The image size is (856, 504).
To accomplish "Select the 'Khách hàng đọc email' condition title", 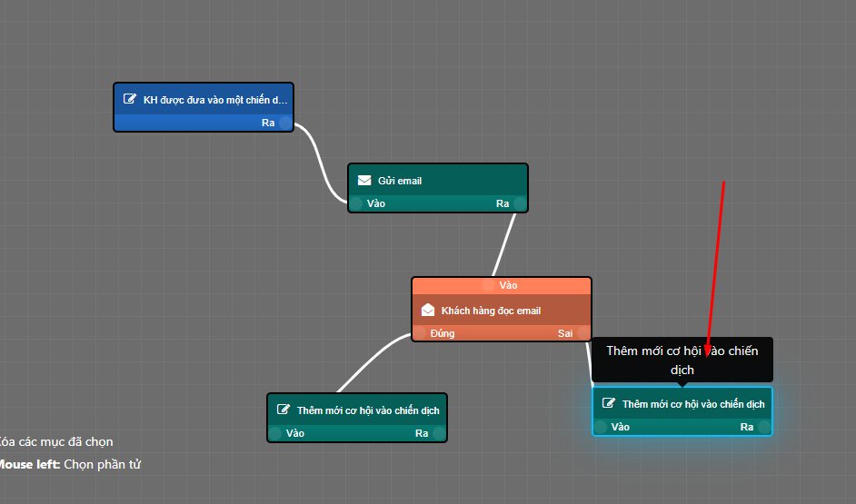I will pyautogui.click(x=491, y=311).
